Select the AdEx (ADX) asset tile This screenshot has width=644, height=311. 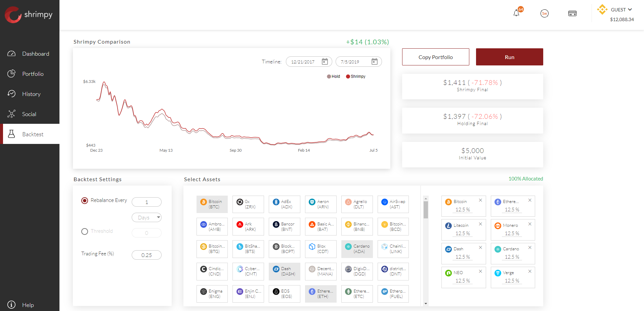click(x=285, y=204)
